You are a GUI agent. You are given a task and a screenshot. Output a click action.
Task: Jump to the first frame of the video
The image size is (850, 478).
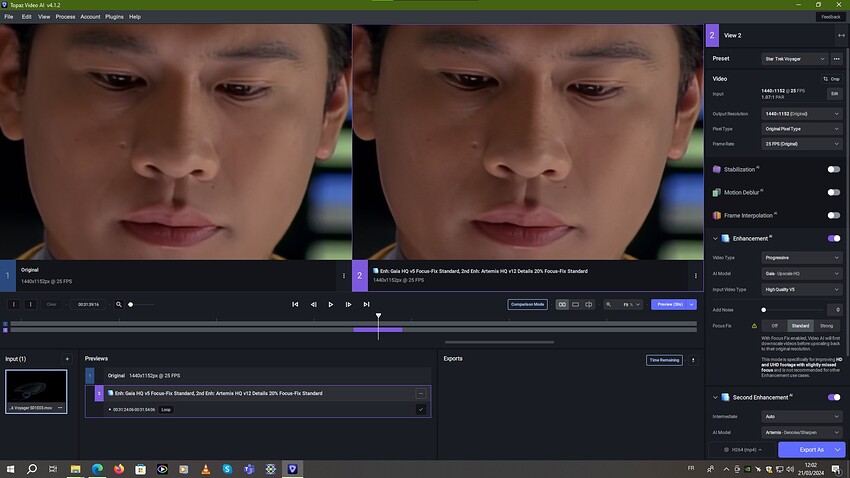(x=295, y=304)
